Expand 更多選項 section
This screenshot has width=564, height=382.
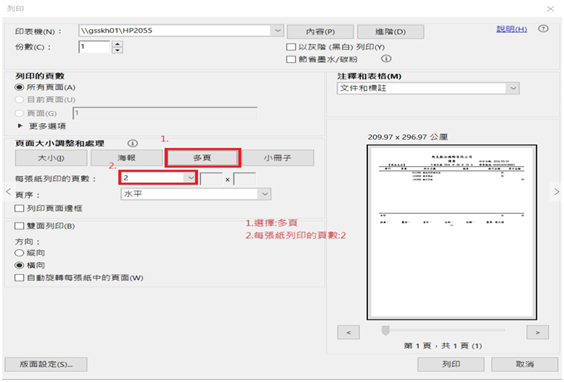pyautogui.click(x=42, y=126)
